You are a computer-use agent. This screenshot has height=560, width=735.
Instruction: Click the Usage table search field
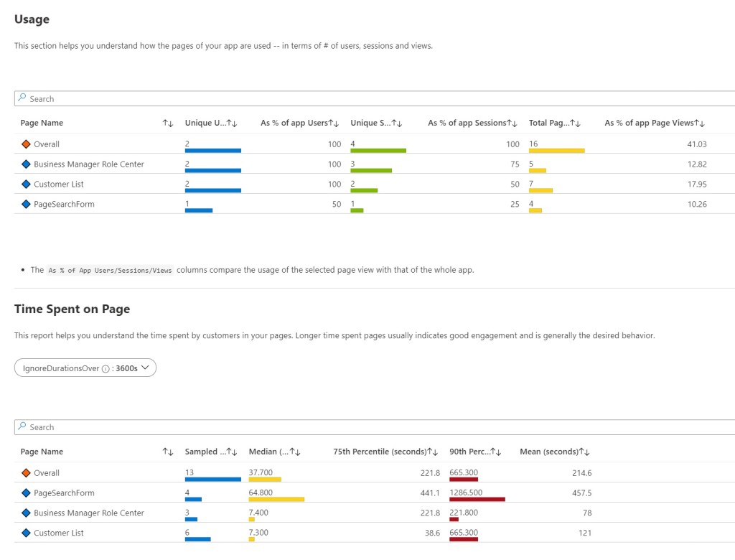tap(373, 99)
